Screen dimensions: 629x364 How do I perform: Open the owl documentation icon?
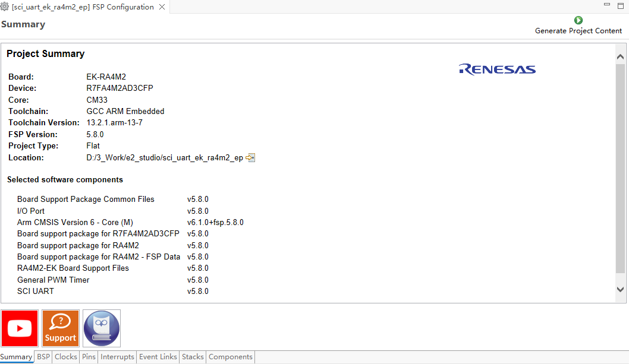click(102, 328)
